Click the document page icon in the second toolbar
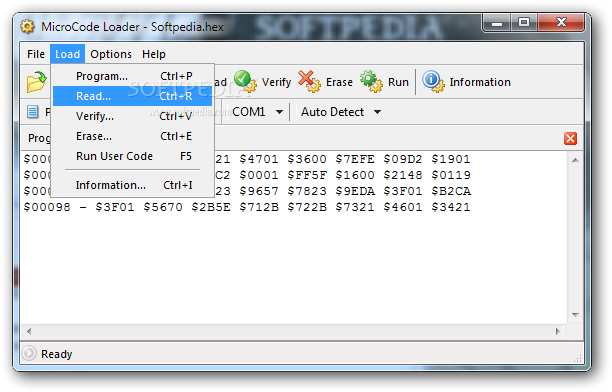Screen dimensions: 612x392 (x=33, y=112)
